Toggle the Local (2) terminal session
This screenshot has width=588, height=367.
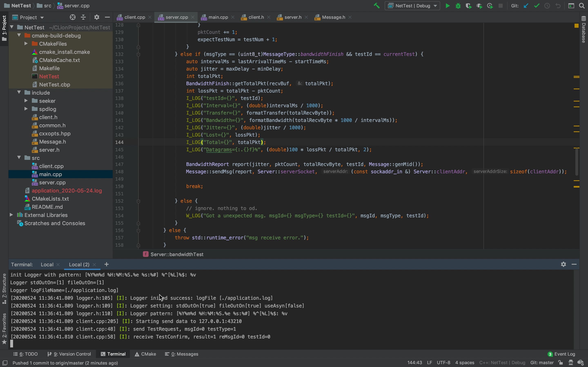pos(79,264)
